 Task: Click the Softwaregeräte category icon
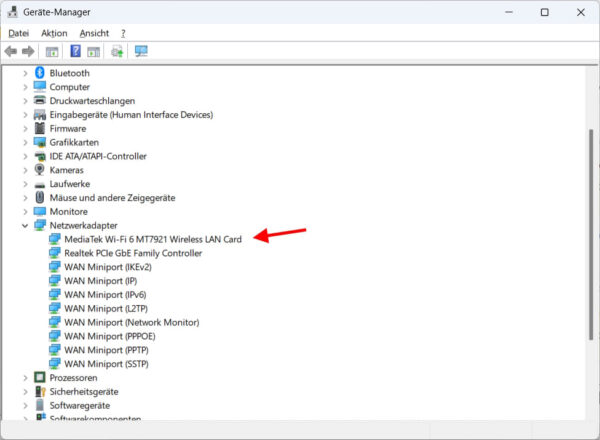[40, 405]
